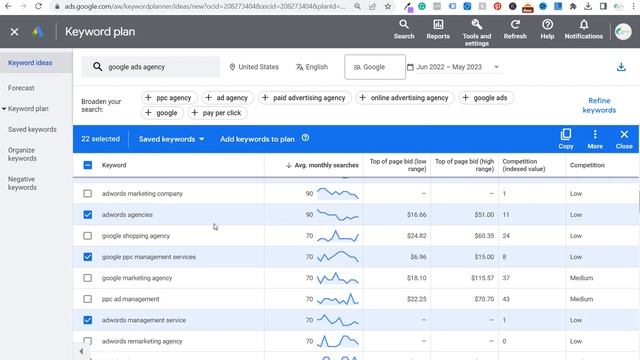Collapse the sidebar with the left arrow
This screenshot has height=360, width=640.
click(x=81, y=351)
